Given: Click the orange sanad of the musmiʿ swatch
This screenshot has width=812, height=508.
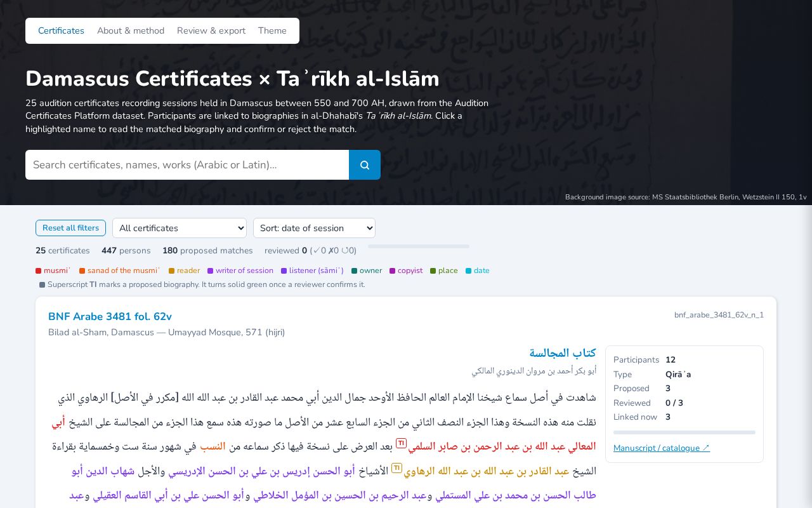Looking at the screenshot, I should pyautogui.click(x=82, y=271).
